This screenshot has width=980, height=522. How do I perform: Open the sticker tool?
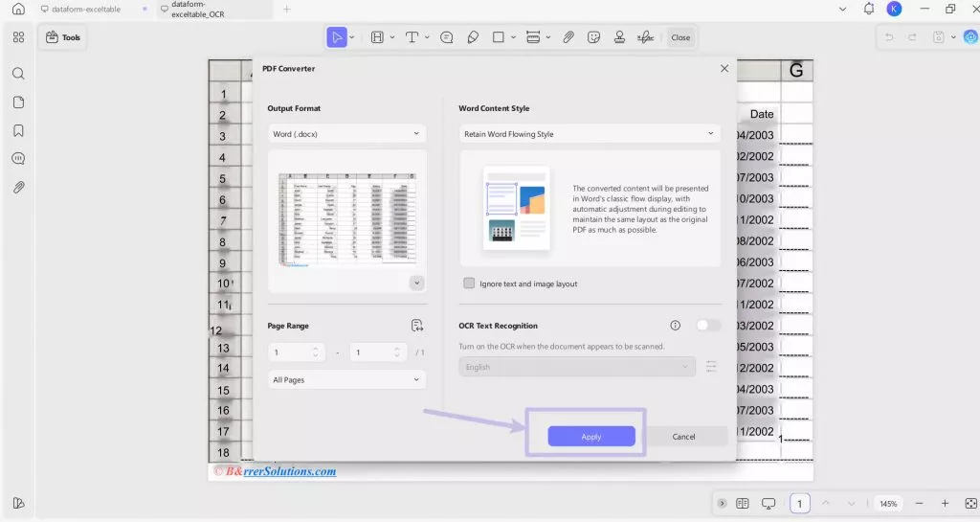pos(593,37)
